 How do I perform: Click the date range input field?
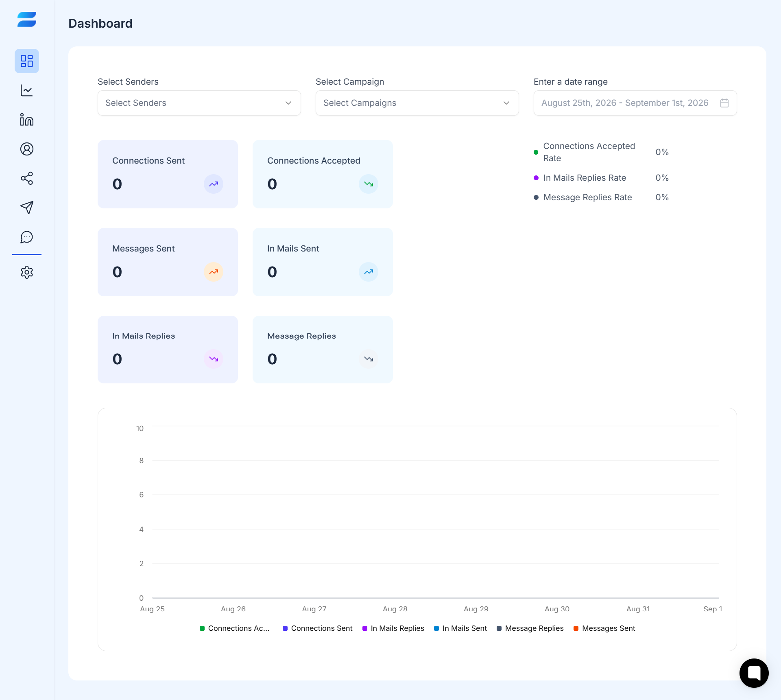[x=635, y=103]
